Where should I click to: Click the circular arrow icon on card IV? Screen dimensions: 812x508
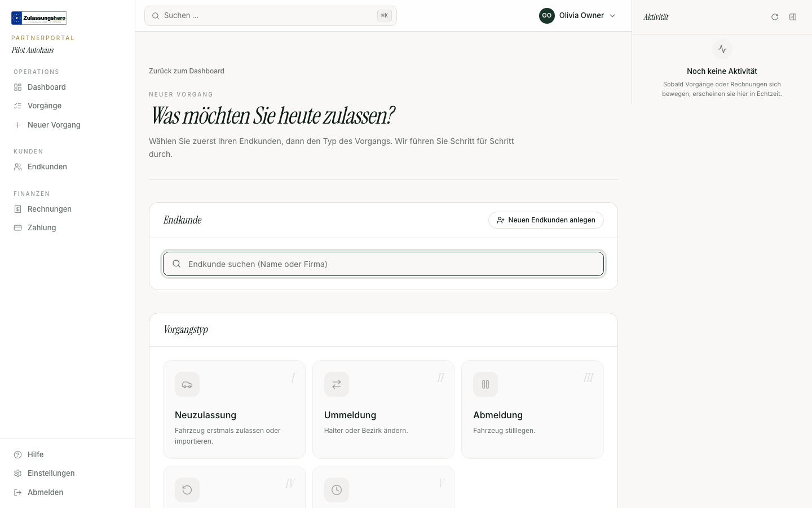click(187, 490)
